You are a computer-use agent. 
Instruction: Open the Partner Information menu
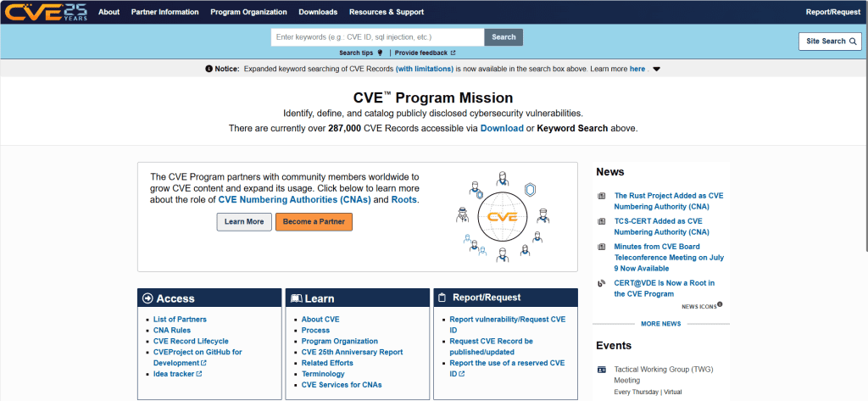[165, 12]
